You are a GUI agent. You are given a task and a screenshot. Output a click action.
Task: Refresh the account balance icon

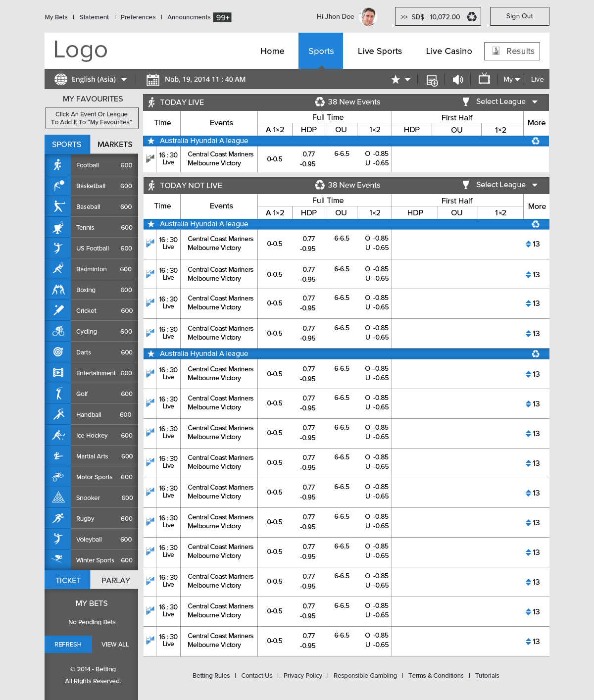pos(472,17)
